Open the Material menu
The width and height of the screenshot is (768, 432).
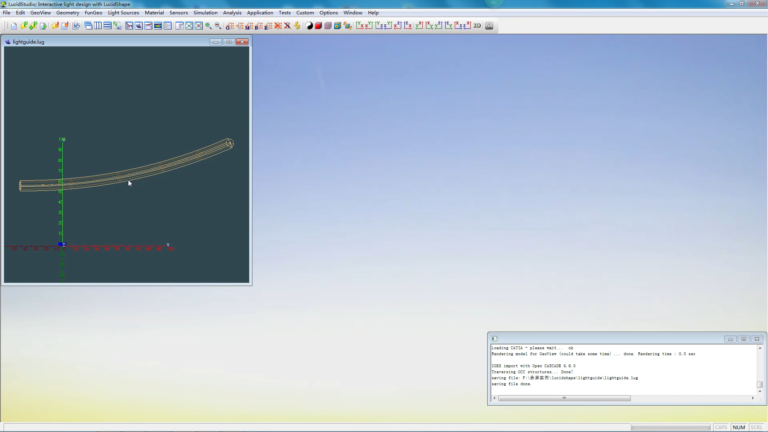click(x=154, y=13)
